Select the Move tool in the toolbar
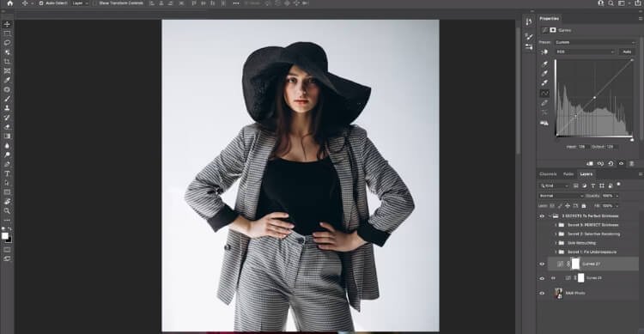 pyautogui.click(x=7, y=24)
